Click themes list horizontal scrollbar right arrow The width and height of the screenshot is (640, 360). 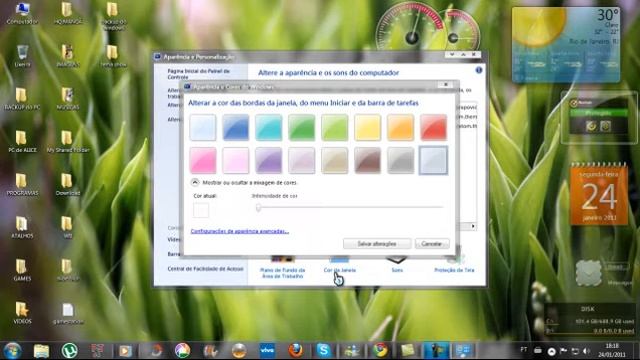(473, 226)
